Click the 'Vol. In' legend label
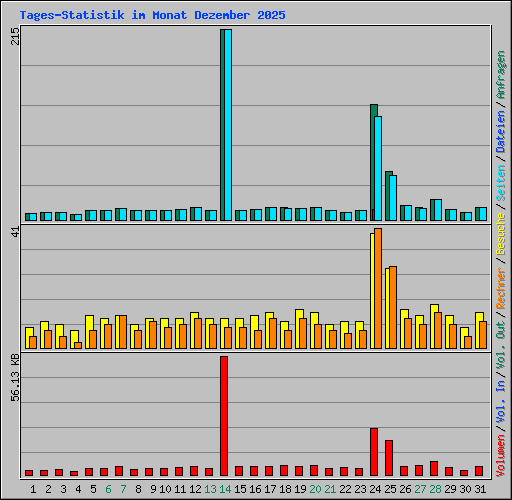The width and height of the screenshot is (512, 500). 501,401
